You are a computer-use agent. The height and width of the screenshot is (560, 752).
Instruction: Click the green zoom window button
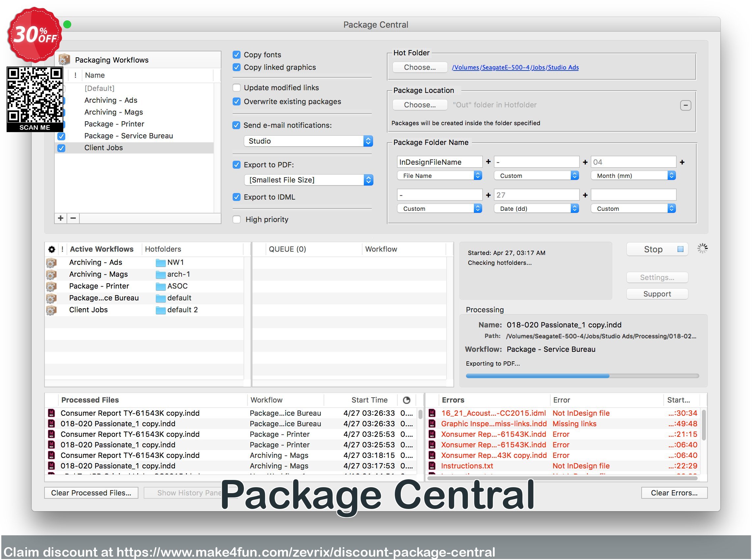67,24
